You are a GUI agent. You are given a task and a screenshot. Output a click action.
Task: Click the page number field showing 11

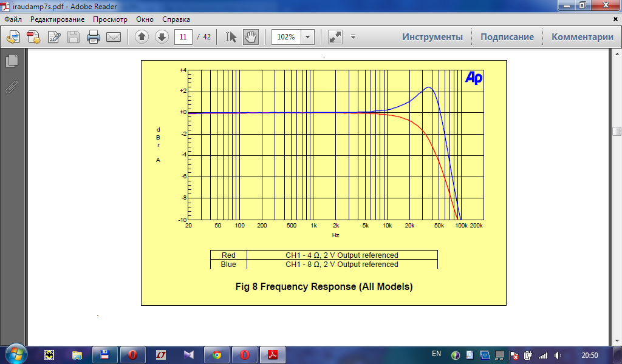point(183,37)
